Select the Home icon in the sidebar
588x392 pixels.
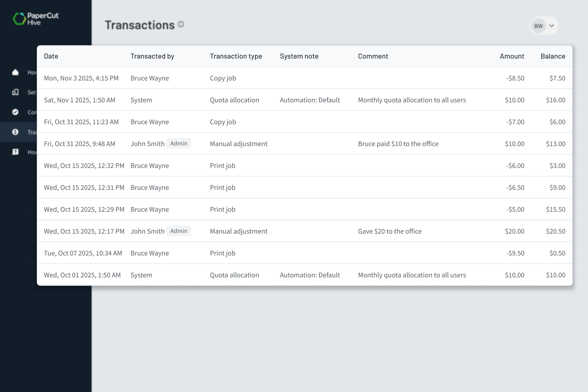tap(15, 72)
